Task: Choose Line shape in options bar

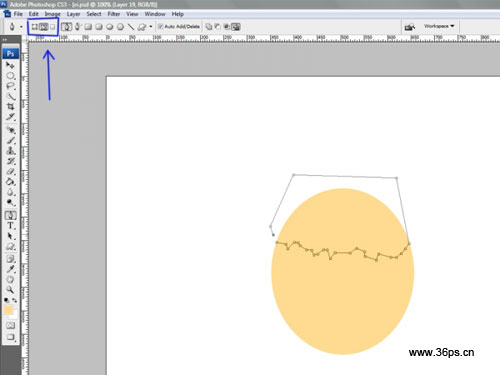Action: [131, 27]
